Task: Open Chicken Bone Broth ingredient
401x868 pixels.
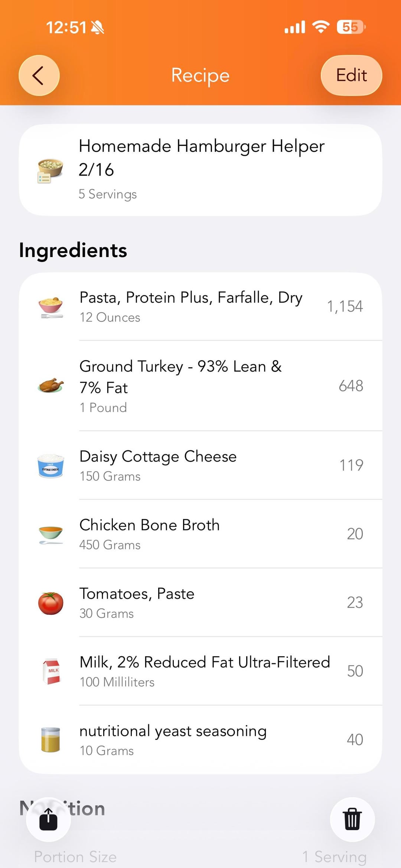Action: click(x=149, y=525)
